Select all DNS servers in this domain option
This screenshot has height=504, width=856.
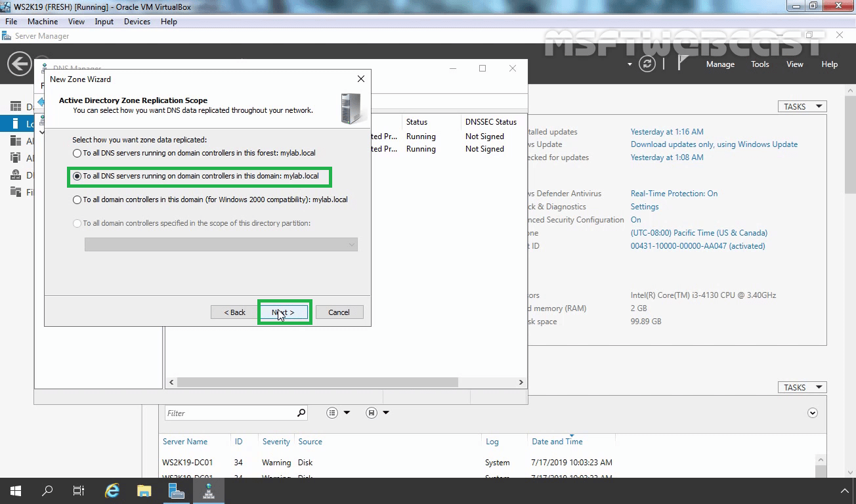(77, 176)
